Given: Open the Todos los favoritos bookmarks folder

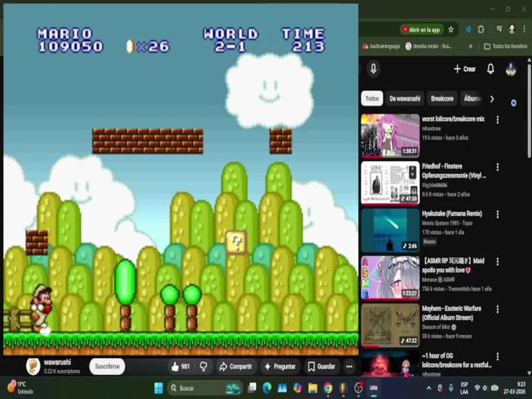Looking at the screenshot, I should click(505, 46).
